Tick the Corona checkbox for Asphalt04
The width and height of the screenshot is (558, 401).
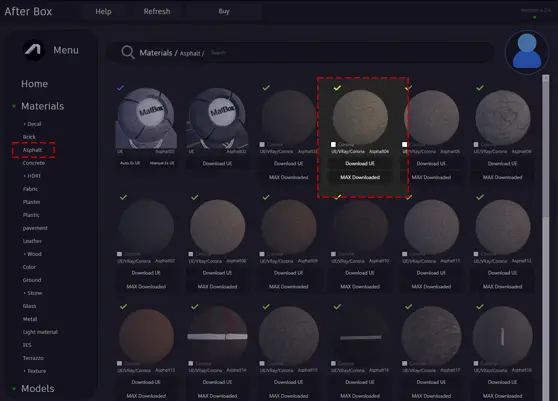pyautogui.click(x=333, y=144)
